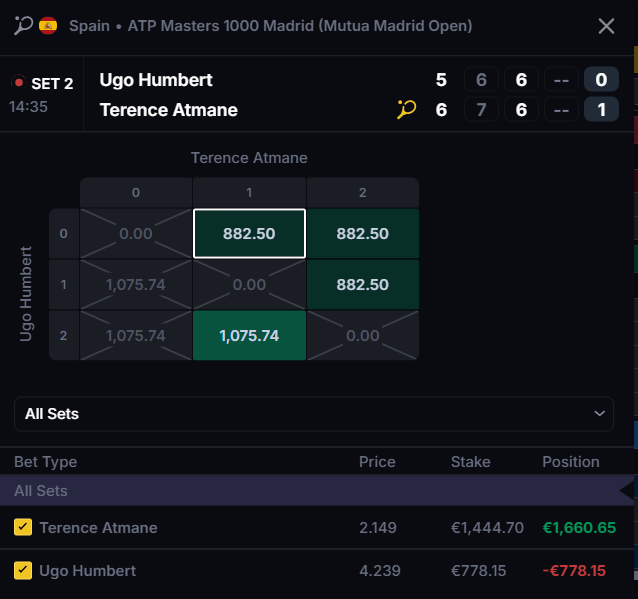Click the All Sets dropdown chevron
This screenshot has height=599, width=638.
click(599, 413)
